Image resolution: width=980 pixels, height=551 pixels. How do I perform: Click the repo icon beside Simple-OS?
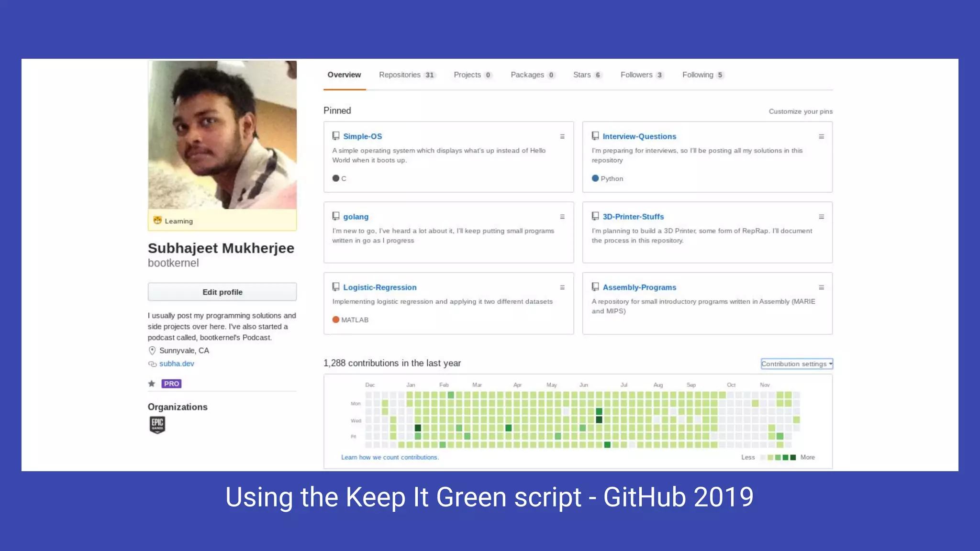point(336,136)
